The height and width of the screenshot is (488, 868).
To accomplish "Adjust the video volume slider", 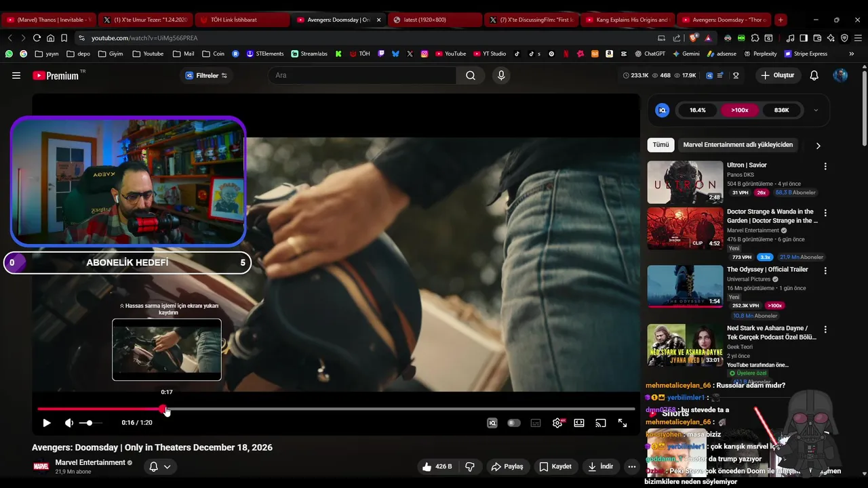I will pyautogui.click(x=90, y=423).
